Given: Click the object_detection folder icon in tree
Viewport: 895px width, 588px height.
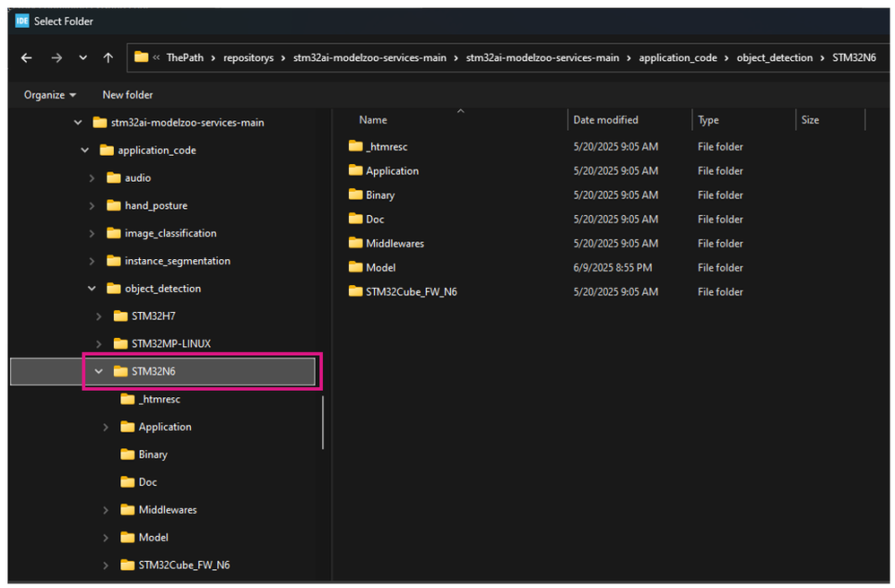Looking at the screenshot, I should coord(114,288).
